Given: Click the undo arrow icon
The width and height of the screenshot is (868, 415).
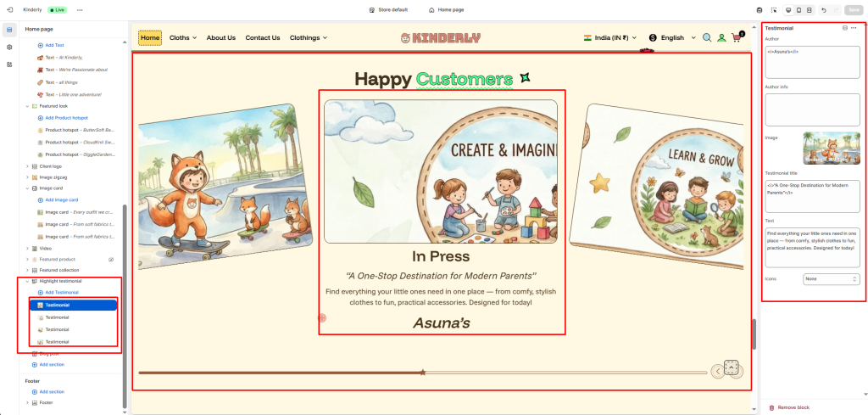Looking at the screenshot, I should tap(824, 9).
